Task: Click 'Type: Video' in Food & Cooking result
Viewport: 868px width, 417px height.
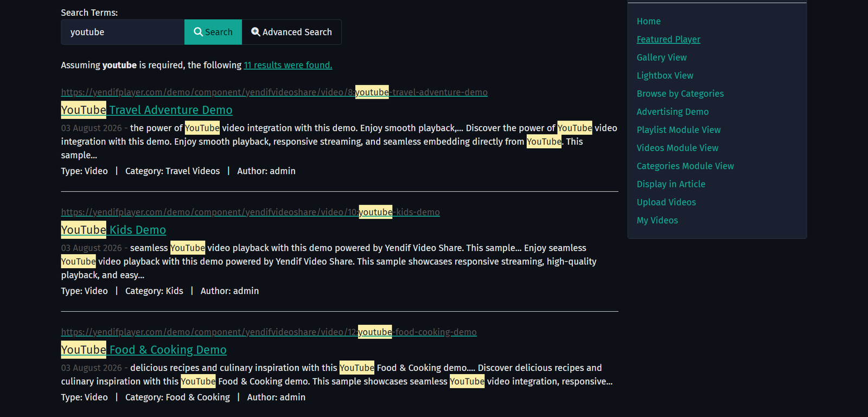Action: coord(85,397)
